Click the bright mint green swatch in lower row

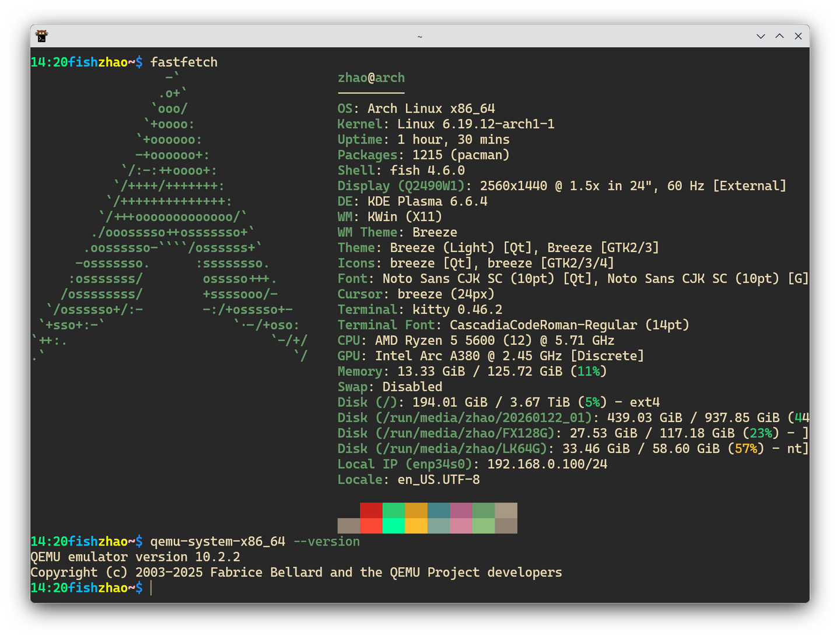[x=394, y=526]
